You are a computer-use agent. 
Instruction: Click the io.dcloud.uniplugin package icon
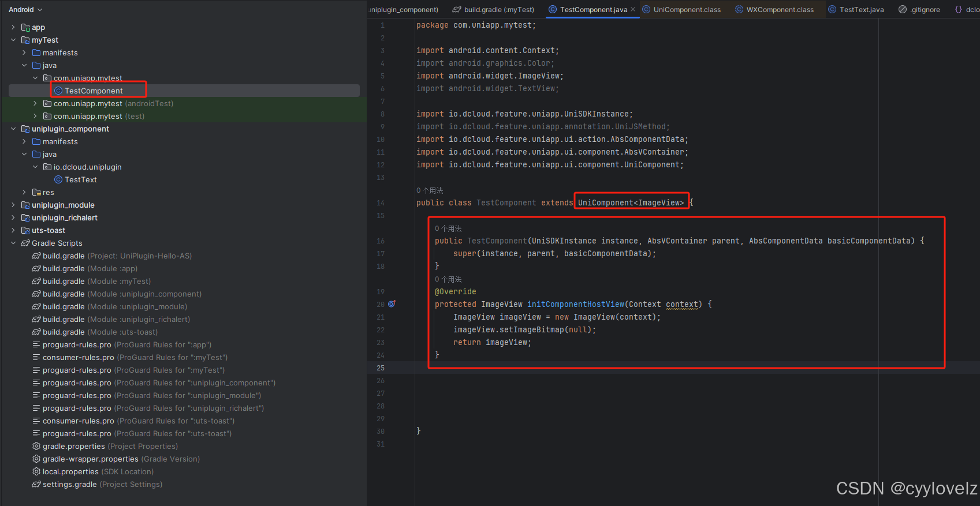(x=47, y=167)
